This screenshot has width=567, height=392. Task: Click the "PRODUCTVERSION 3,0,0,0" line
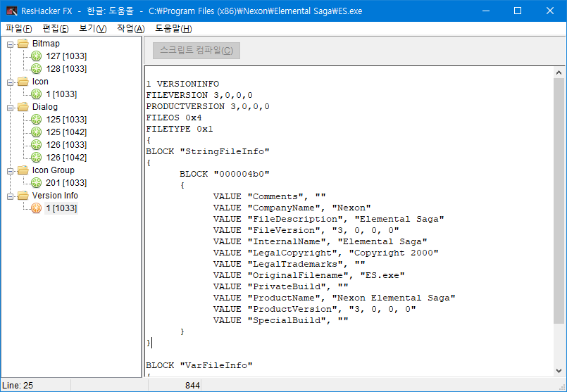pos(208,106)
